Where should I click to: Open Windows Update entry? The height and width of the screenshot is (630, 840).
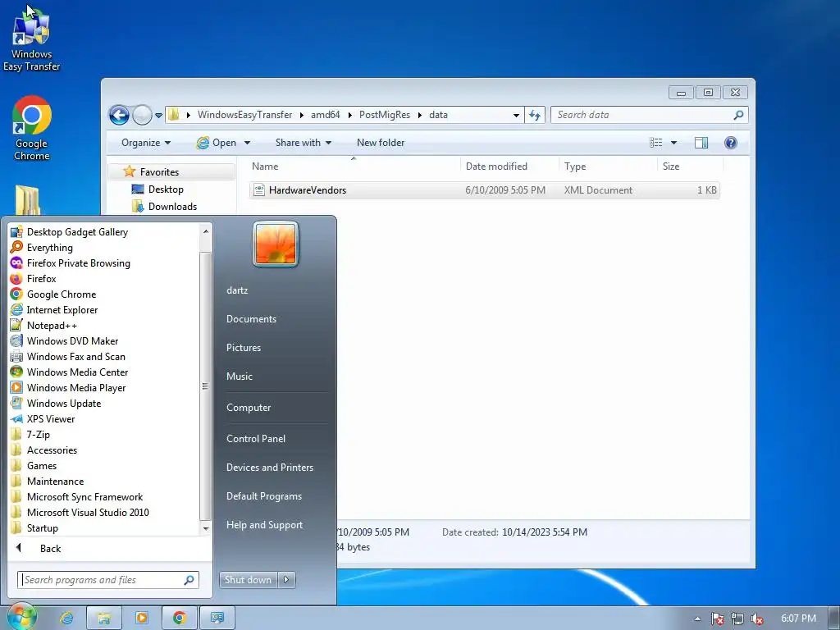click(64, 403)
